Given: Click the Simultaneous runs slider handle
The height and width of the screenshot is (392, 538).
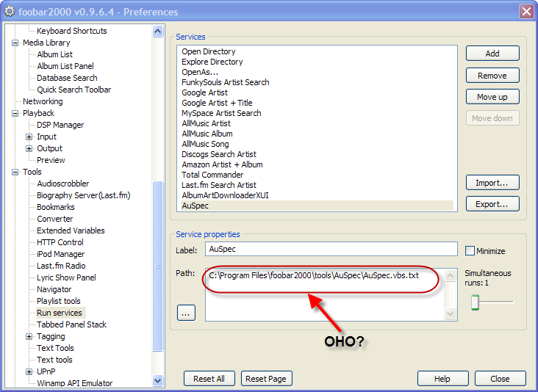Looking at the screenshot, I should click(x=476, y=302).
